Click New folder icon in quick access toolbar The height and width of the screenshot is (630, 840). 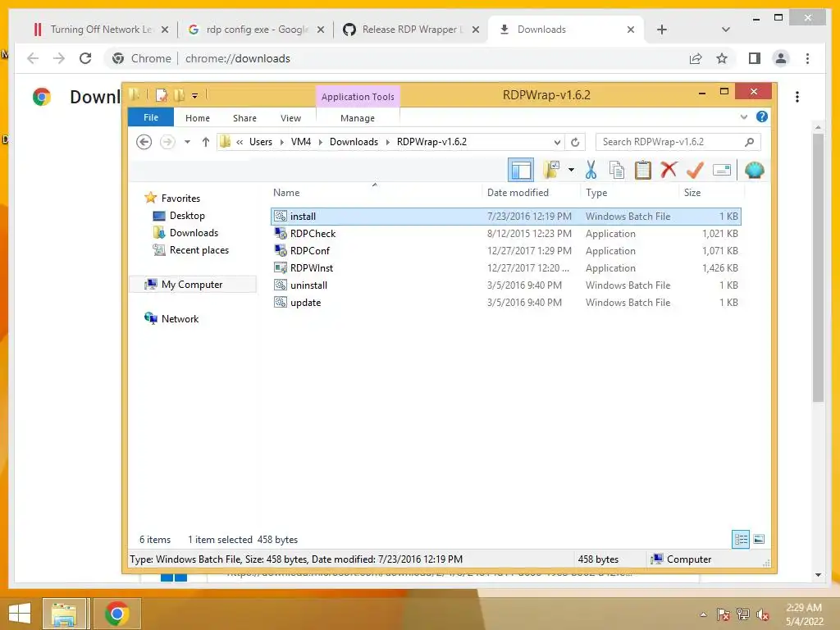(x=179, y=95)
